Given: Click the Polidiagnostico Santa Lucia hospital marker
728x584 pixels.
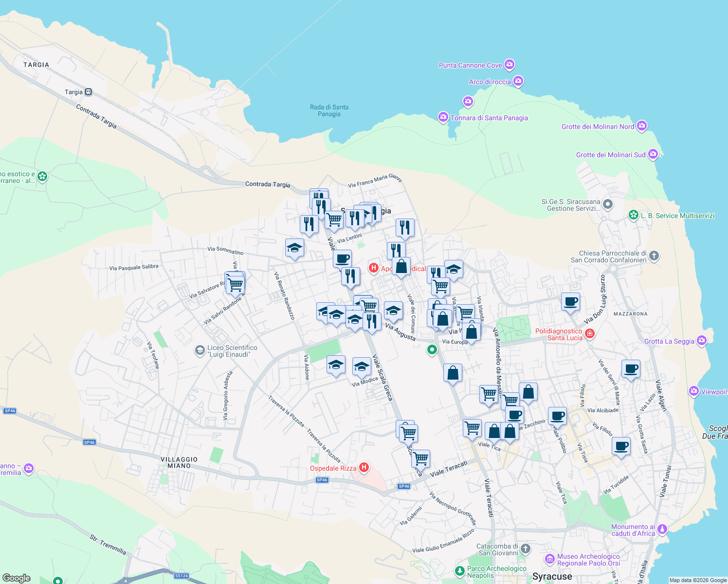Looking at the screenshot, I should [590, 334].
